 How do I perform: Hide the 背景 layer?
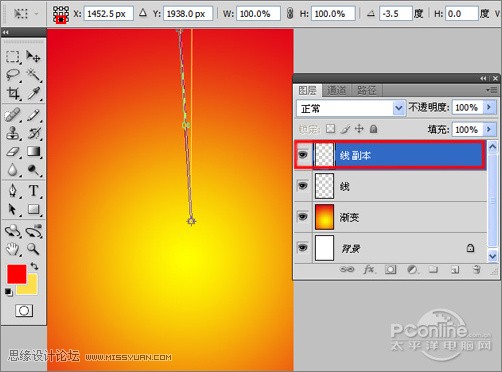[303, 248]
